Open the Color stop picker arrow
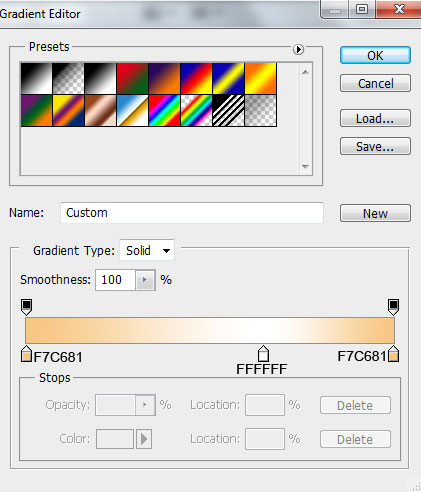Viewport: 421px width, 492px height. [x=144, y=439]
